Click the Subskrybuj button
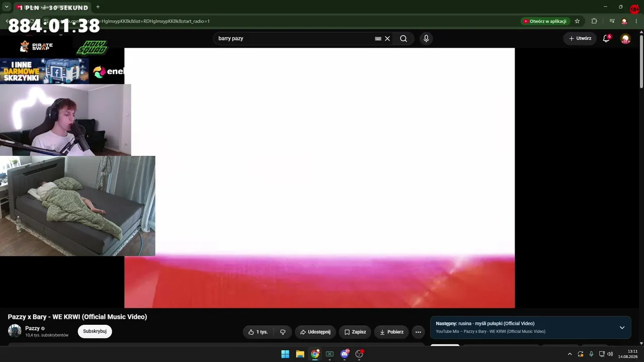This screenshot has width=644, height=362. click(x=95, y=331)
